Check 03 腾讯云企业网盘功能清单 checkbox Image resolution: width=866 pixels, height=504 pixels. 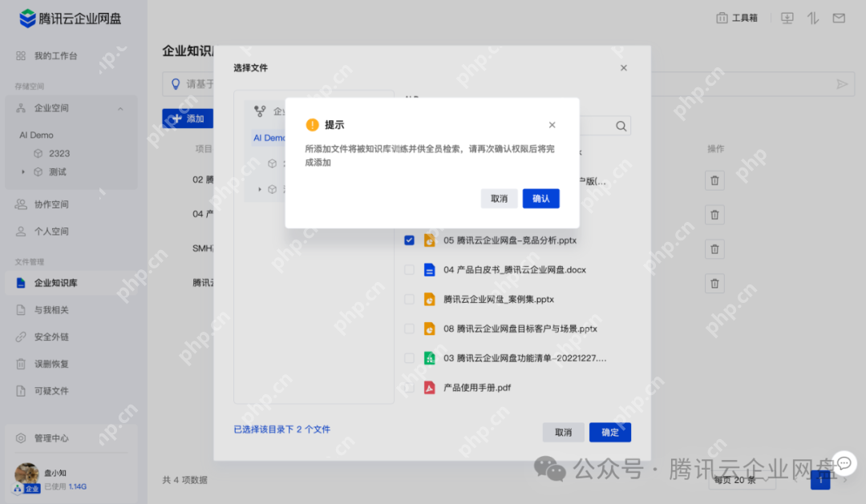click(x=409, y=358)
